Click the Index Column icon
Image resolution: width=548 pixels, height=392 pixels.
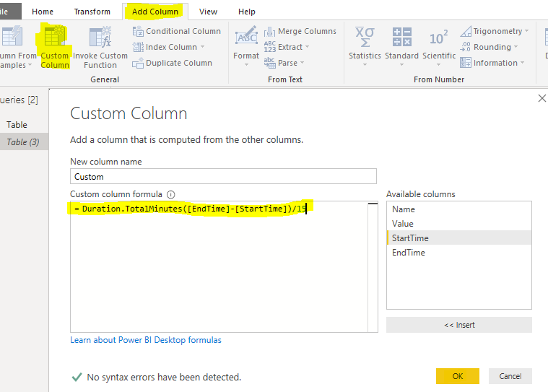[138, 47]
